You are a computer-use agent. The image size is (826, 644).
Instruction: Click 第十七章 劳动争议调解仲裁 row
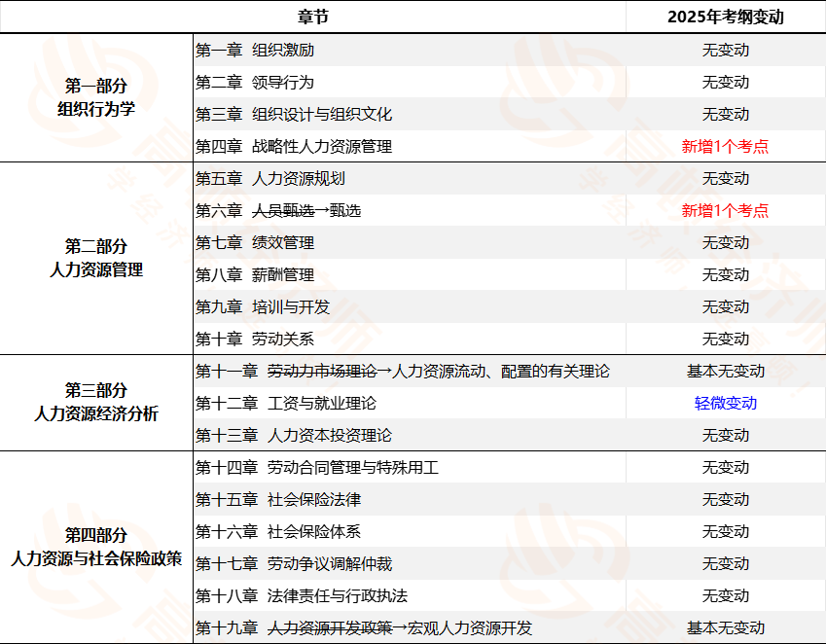point(510,564)
